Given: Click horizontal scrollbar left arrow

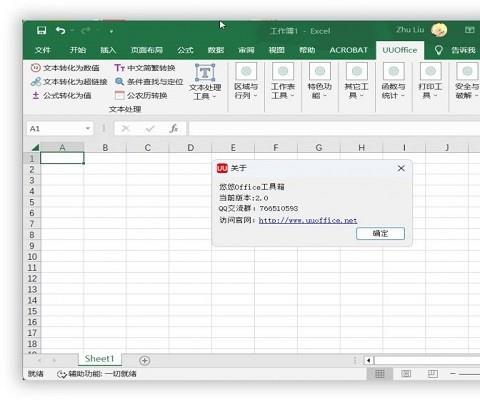Looking at the screenshot, I should coord(368,360).
